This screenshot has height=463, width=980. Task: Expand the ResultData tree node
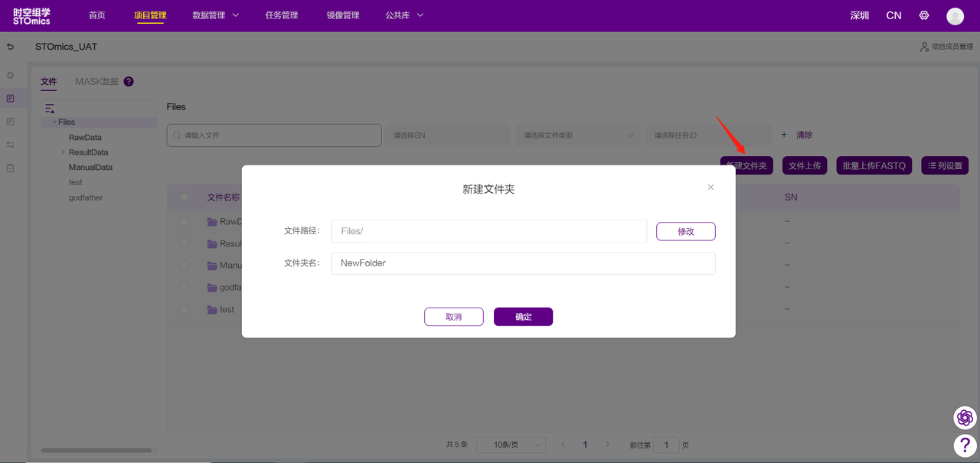[x=64, y=152]
